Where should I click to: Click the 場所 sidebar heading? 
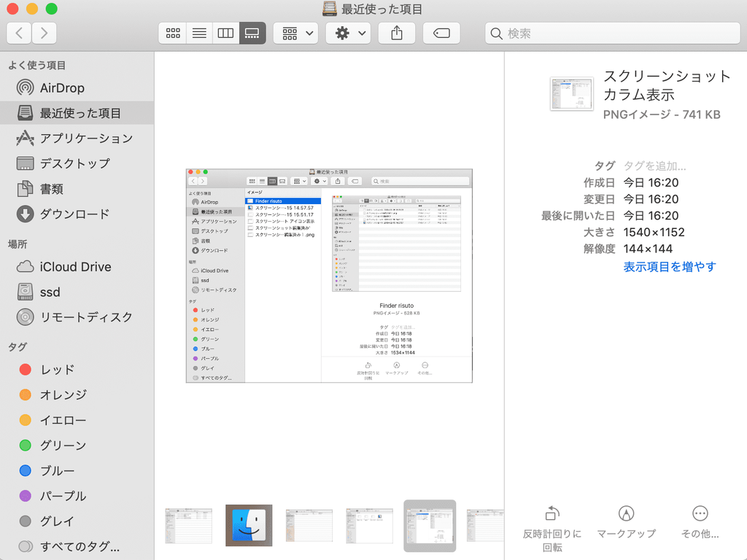[x=18, y=244]
